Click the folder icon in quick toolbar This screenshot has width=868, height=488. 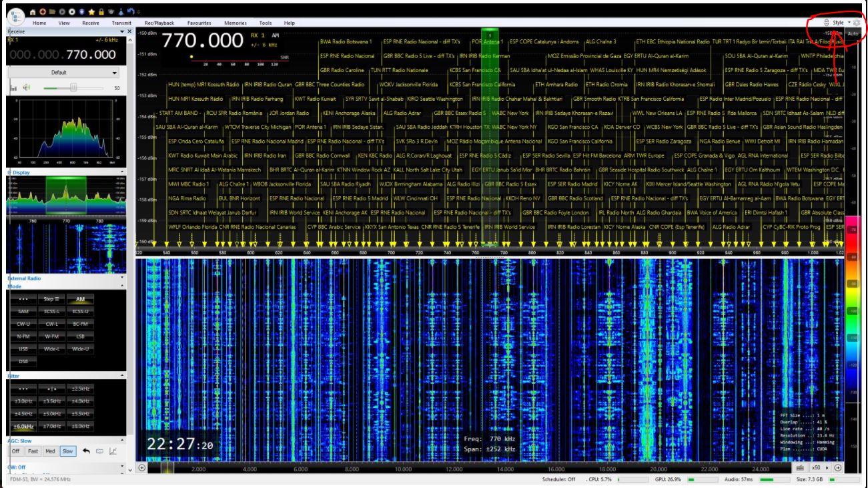click(51, 12)
